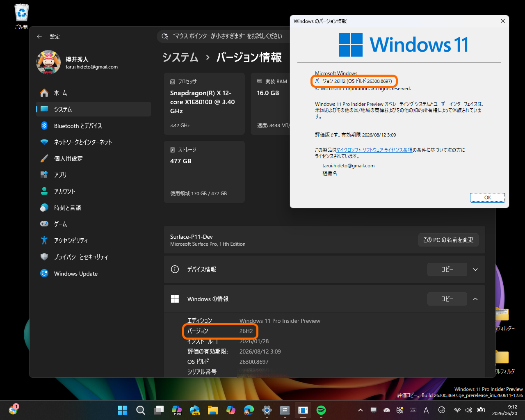The image size is (525, 420).
Task: Click the Settings search box
Action: click(x=224, y=36)
